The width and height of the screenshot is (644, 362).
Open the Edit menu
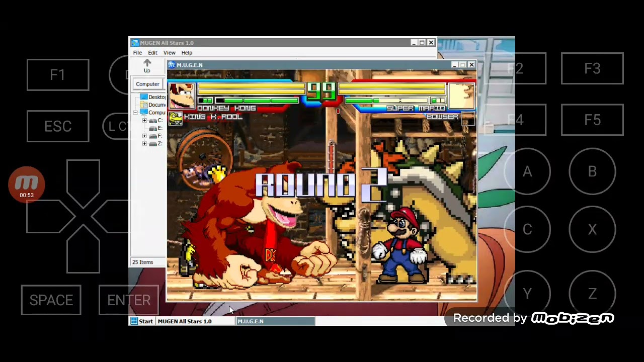[152, 53]
